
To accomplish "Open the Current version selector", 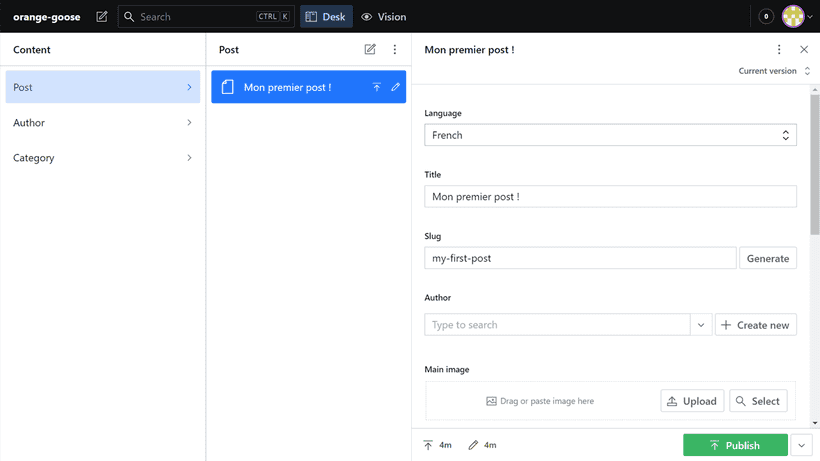I will 775,71.
